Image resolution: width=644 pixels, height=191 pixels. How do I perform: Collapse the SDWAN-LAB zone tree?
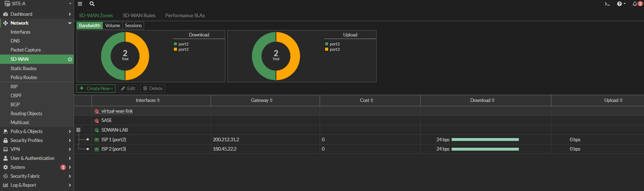coord(78,130)
